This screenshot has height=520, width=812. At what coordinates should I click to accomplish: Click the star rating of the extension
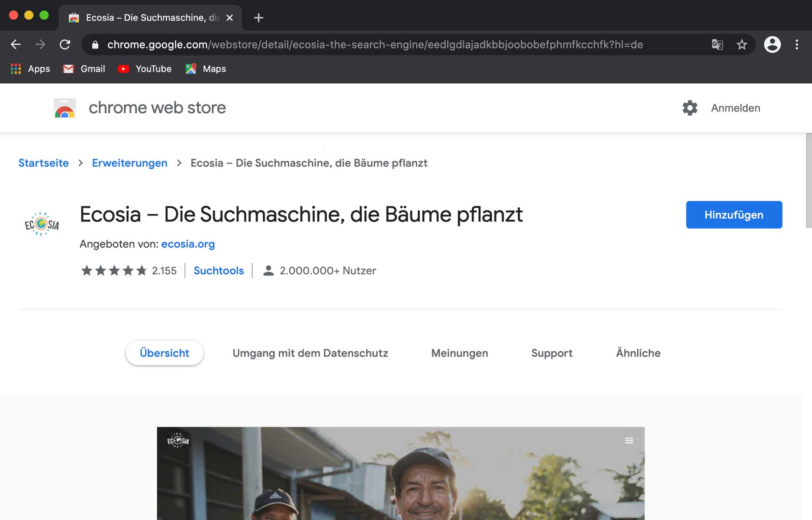click(x=114, y=271)
